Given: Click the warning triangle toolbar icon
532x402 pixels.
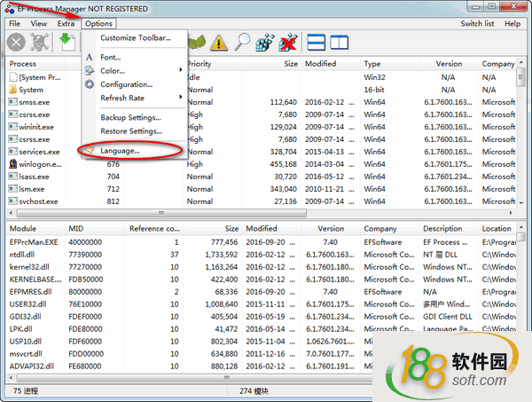Looking at the screenshot, I should [x=219, y=42].
